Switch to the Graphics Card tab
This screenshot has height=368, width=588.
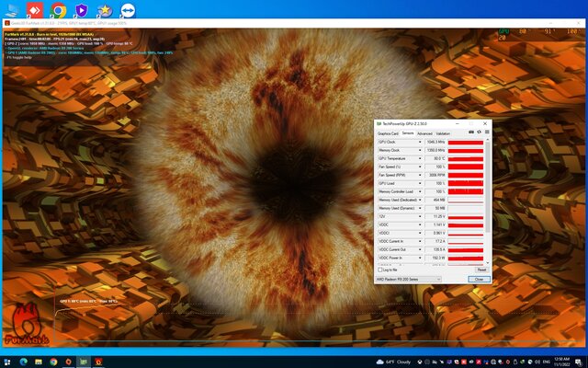[x=387, y=132]
